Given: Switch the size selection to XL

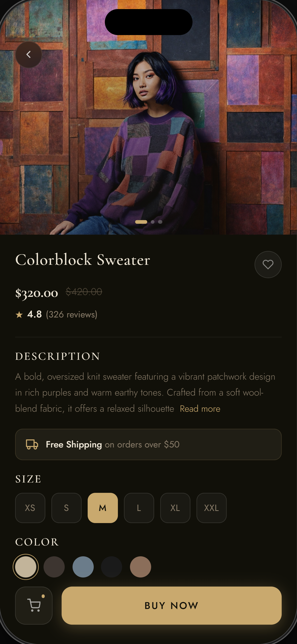Looking at the screenshot, I should (x=175, y=508).
